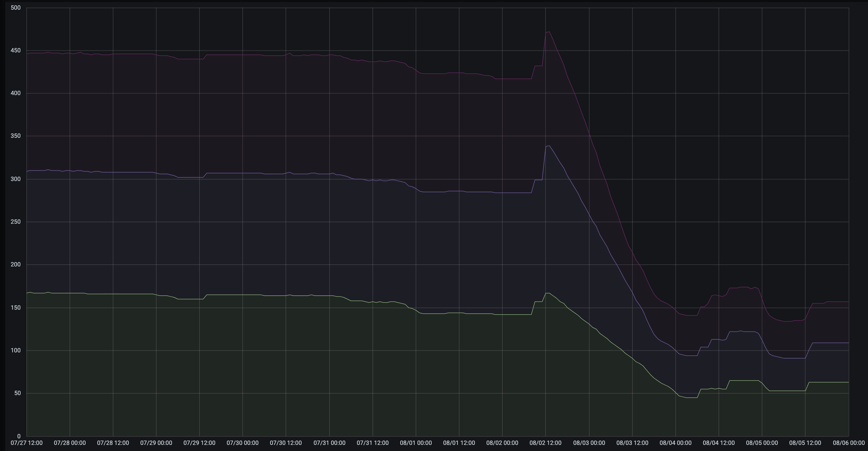The height and width of the screenshot is (451, 868).
Task: Click the 07/28 00:00 time label
Action: click(70, 443)
